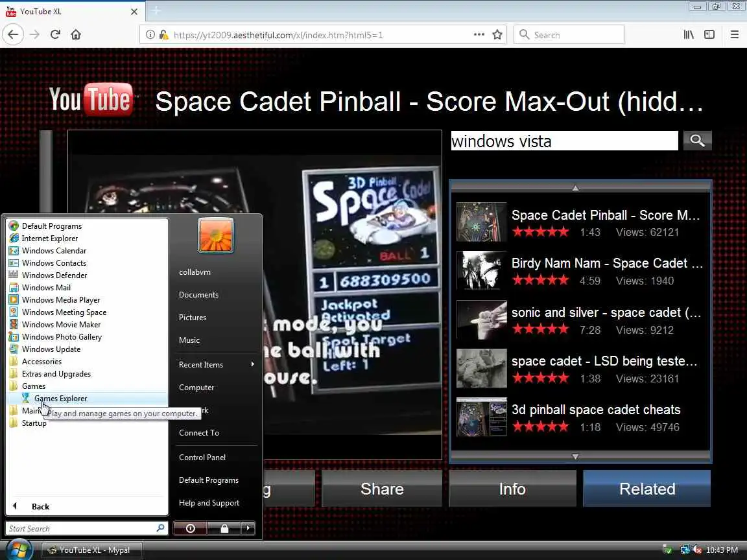Click the Windows Start orb
This screenshot has height=560, width=747.
tap(19, 550)
